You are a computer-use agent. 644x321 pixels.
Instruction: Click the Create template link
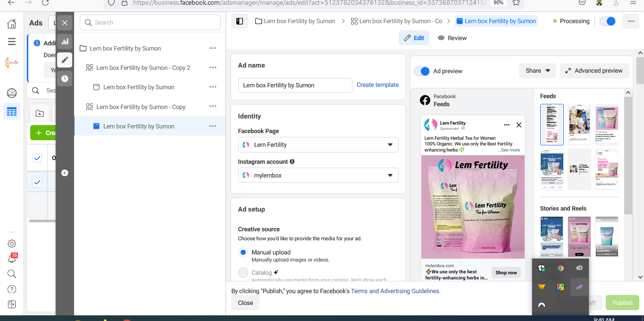[377, 85]
